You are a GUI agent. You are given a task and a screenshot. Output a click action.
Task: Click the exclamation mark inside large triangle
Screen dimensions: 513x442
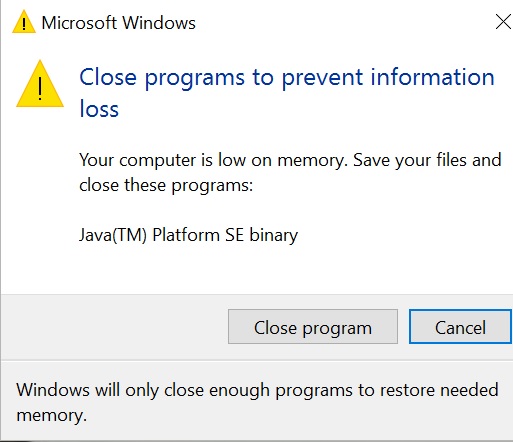click(x=40, y=88)
